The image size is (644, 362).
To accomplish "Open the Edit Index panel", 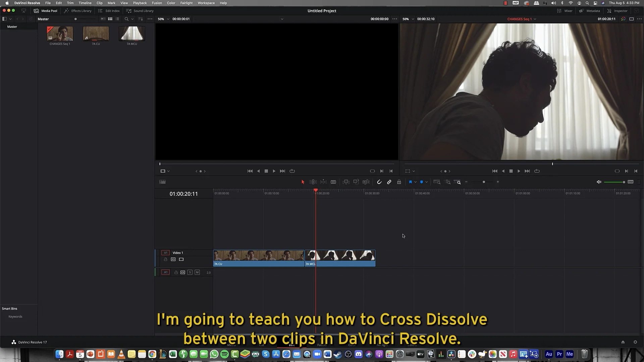I will 109,11.
